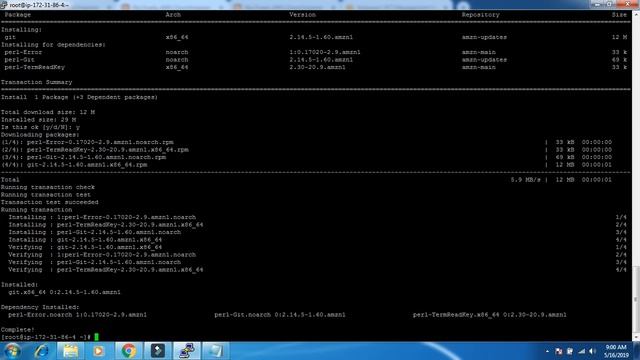
Task: Click the PuTTY system menu icon in title bar
Action: coord(4,4)
